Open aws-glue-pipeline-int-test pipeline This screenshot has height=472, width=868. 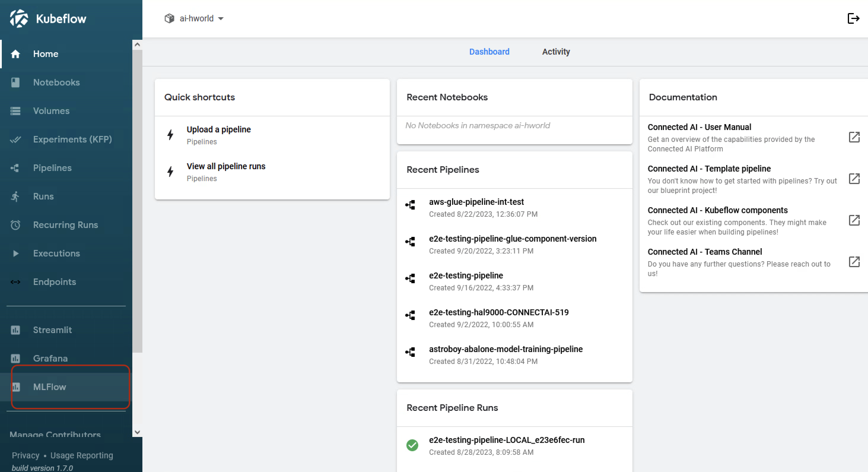coord(514,208)
